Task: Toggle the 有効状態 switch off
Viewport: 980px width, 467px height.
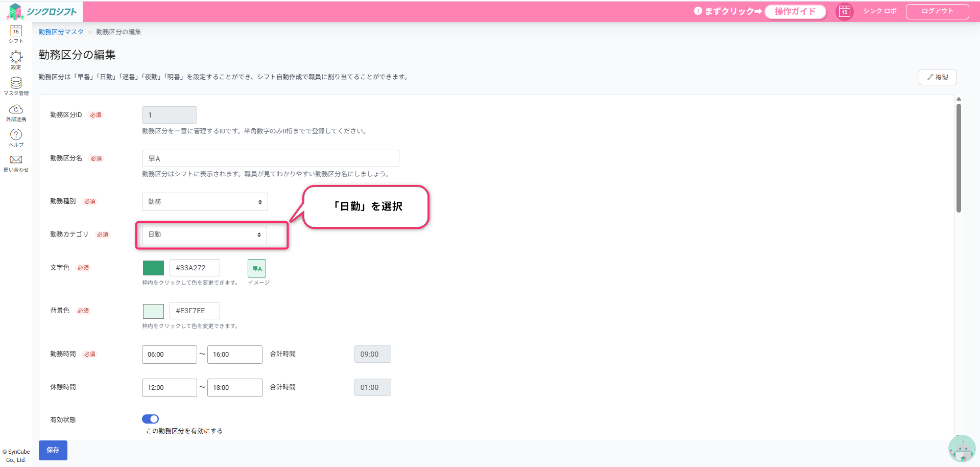Action: [150, 419]
